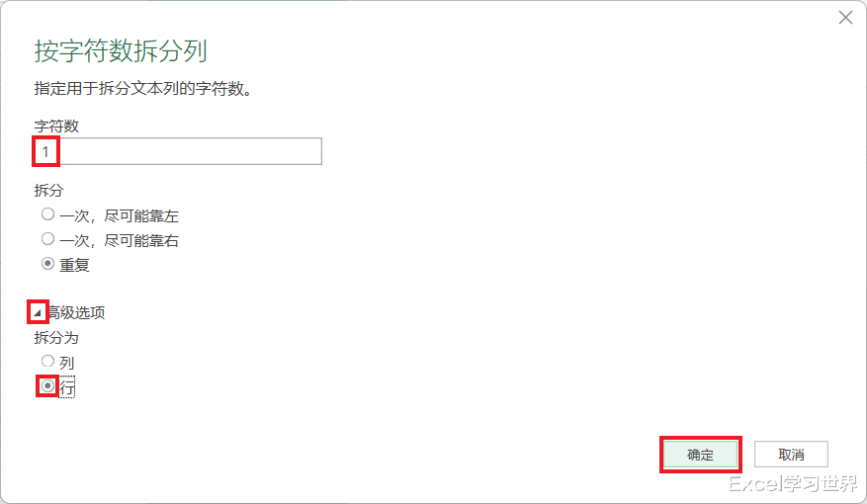Select the 列 radio under 拆分为
The width and height of the screenshot is (867, 504).
48,362
